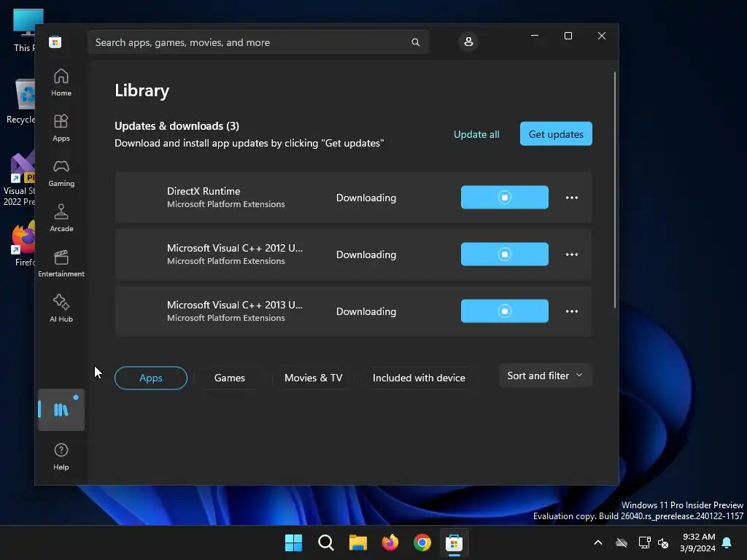The image size is (747, 560).
Task: Open more options for Visual C++ 2012
Action: pyautogui.click(x=572, y=254)
